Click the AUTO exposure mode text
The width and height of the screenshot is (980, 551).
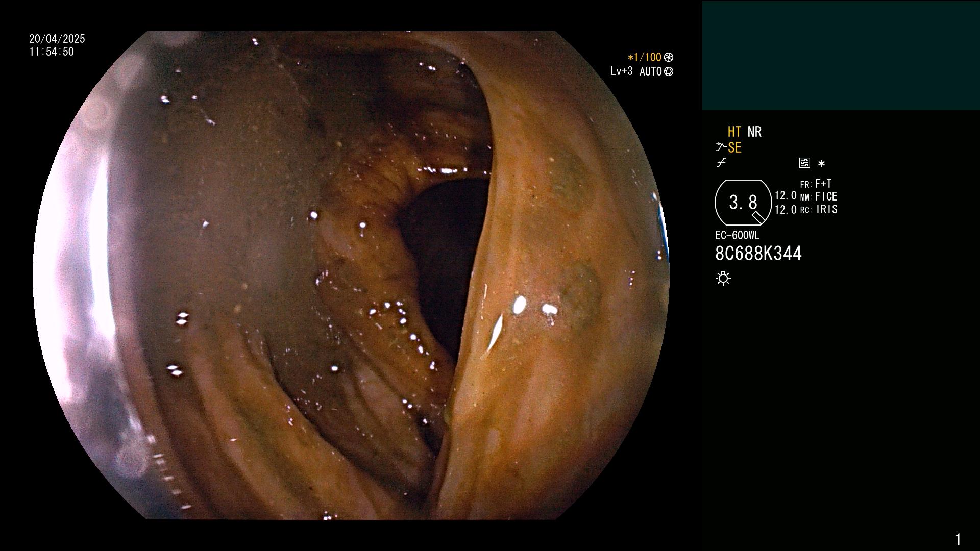point(651,72)
